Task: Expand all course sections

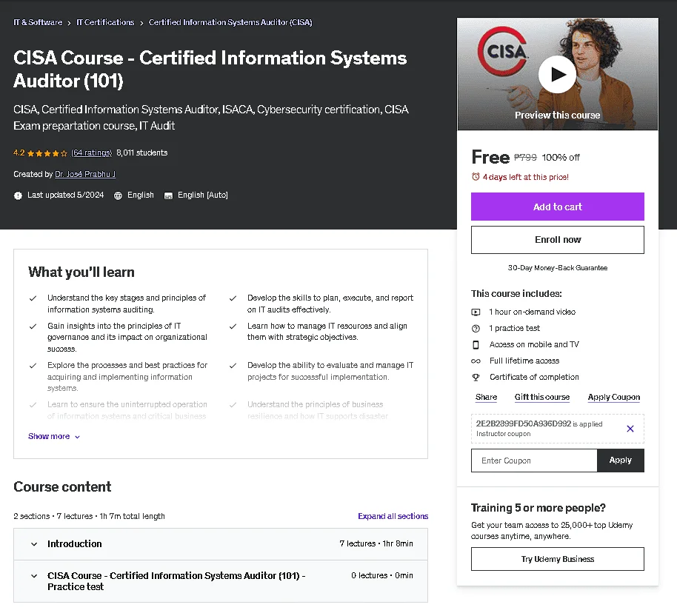Action: click(x=393, y=516)
